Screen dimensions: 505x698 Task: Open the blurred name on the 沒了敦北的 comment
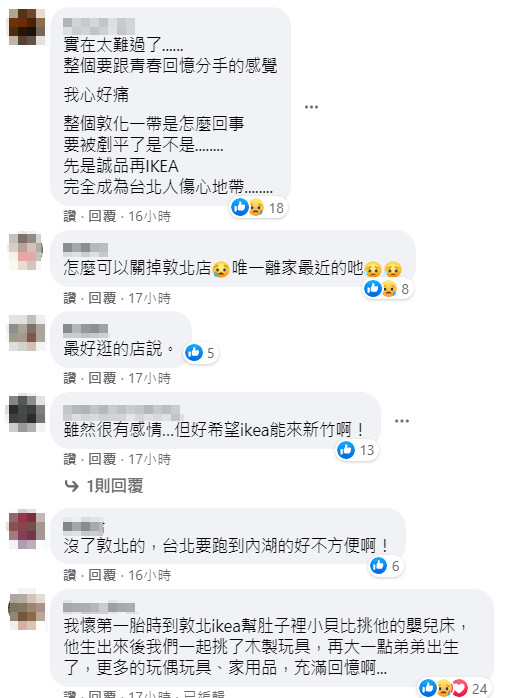coord(83,527)
